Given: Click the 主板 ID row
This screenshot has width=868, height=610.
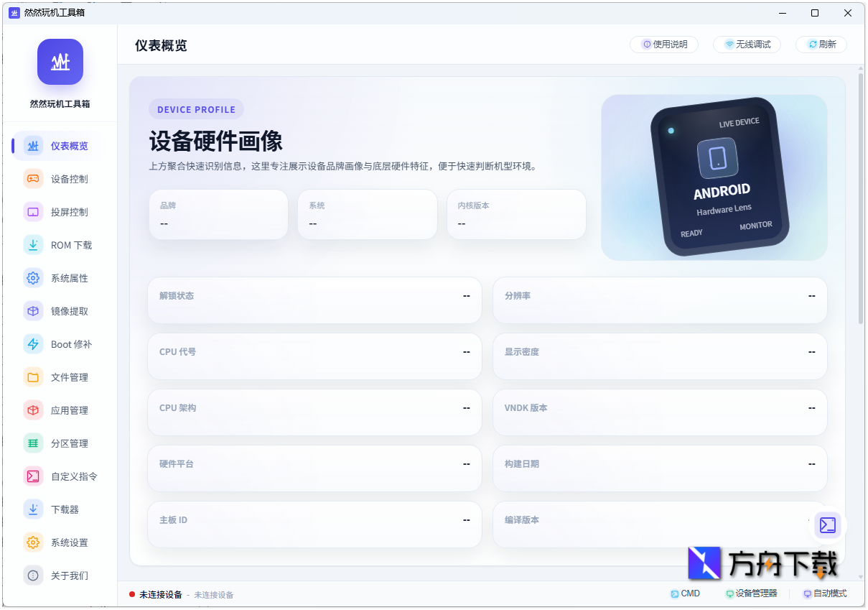Looking at the screenshot, I should [x=314, y=524].
